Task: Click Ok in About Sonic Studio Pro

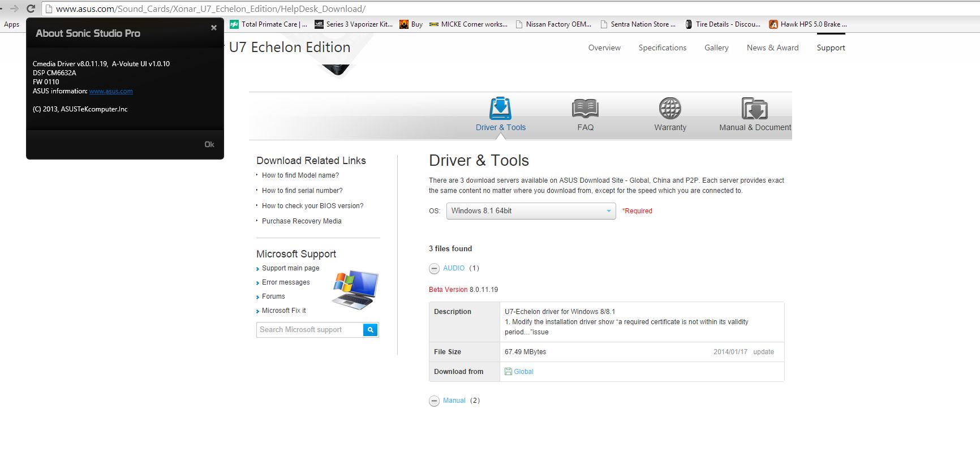Action: click(x=209, y=144)
